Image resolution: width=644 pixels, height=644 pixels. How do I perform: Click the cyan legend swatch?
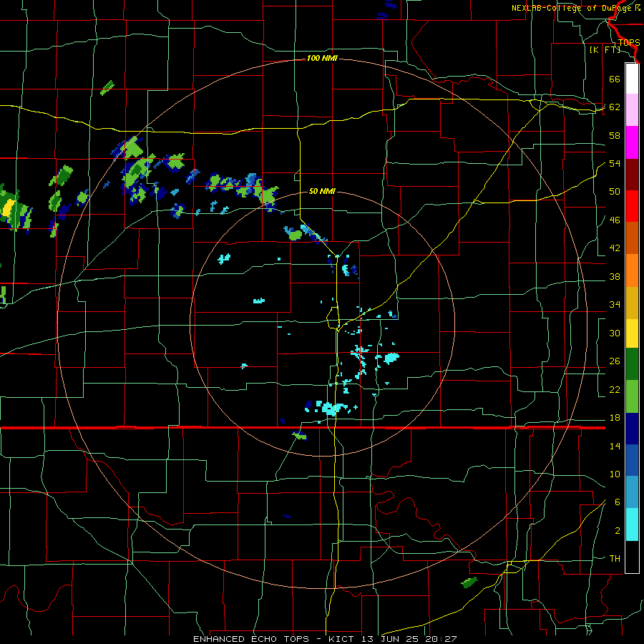point(632,525)
